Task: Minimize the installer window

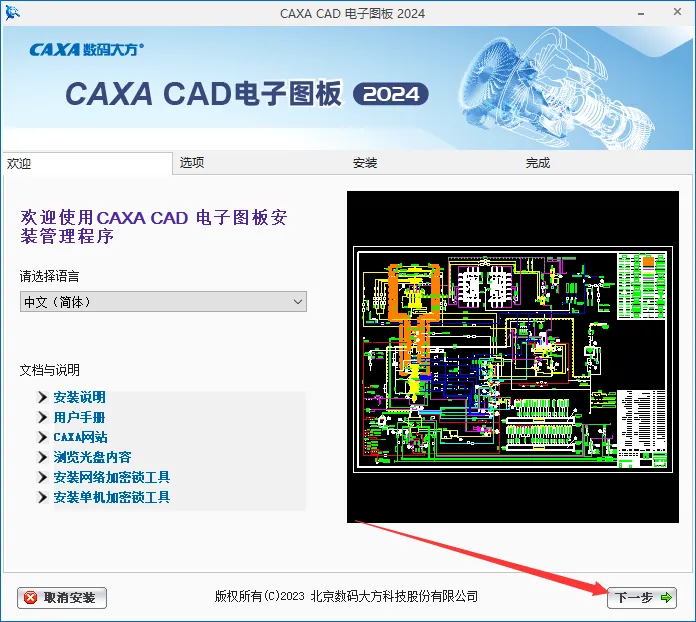Action: (641, 14)
